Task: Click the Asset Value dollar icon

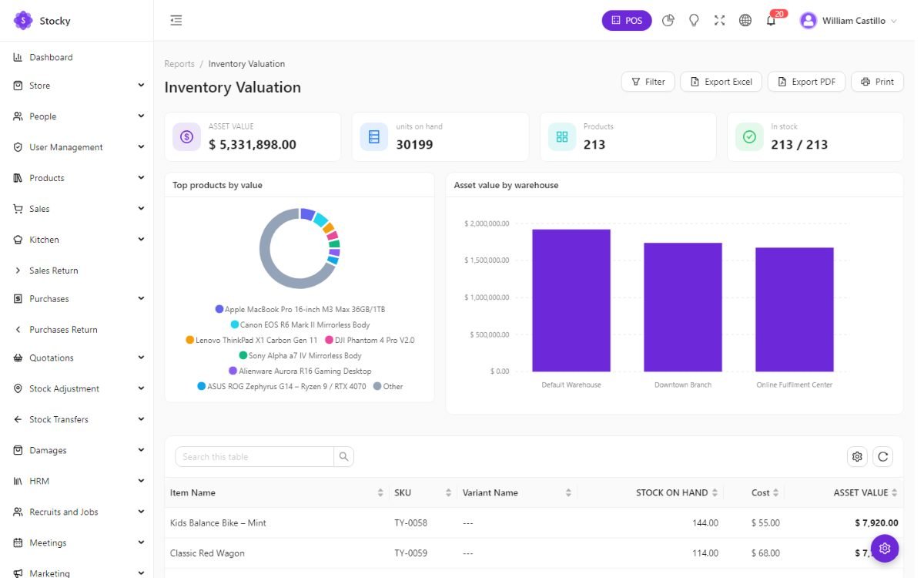Action: pyautogui.click(x=186, y=136)
